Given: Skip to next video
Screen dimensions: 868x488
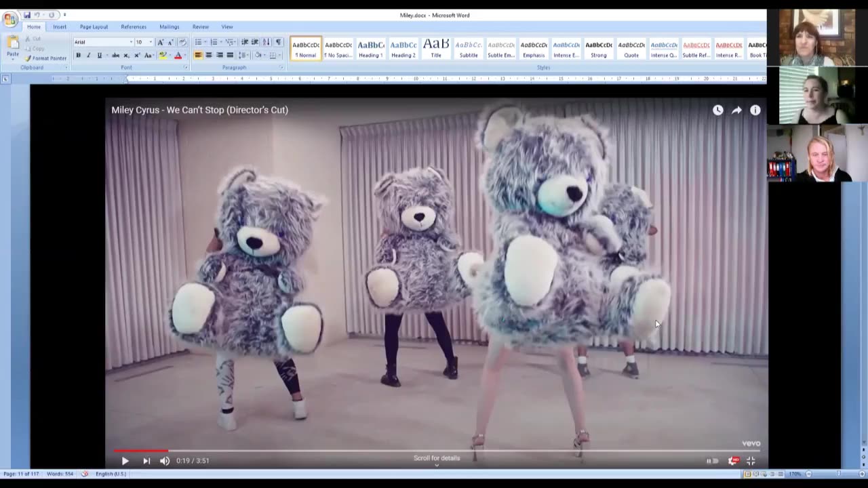Looking at the screenshot, I should coord(146,461).
